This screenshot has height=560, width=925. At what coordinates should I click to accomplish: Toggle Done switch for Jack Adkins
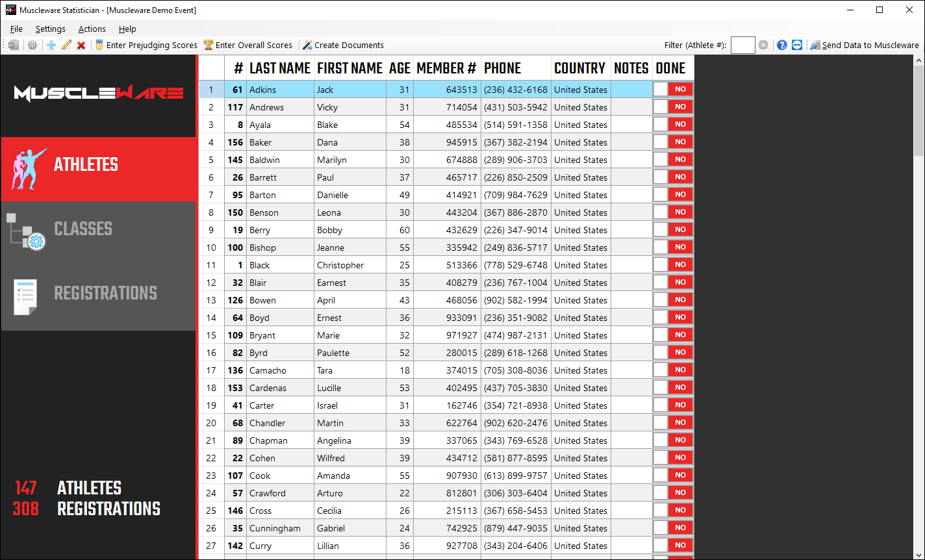point(673,90)
